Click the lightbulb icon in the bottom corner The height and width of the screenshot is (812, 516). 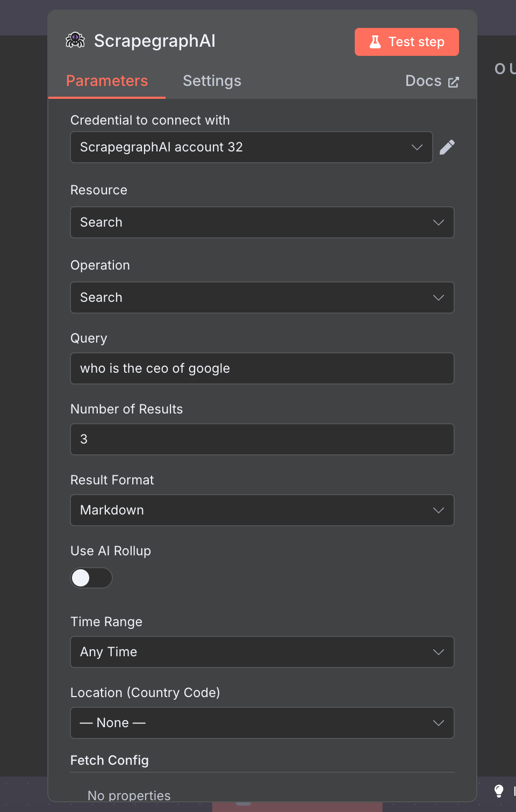pos(499,790)
